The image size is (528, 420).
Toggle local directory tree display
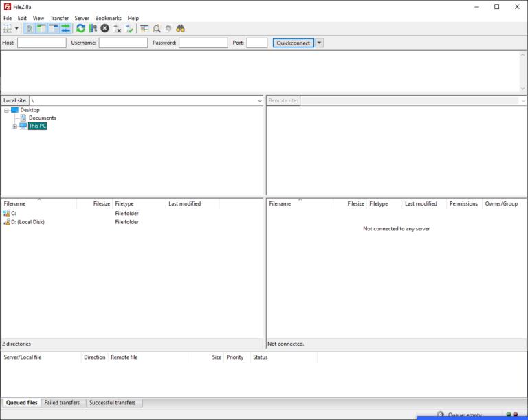point(42,28)
